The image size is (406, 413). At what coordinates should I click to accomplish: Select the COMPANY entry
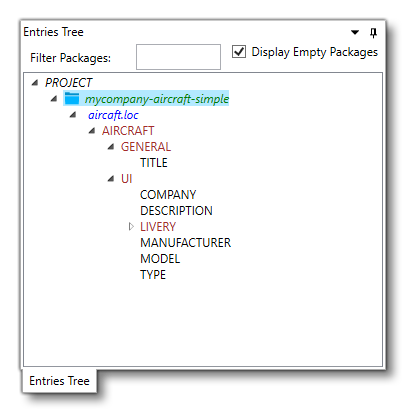[x=168, y=195]
